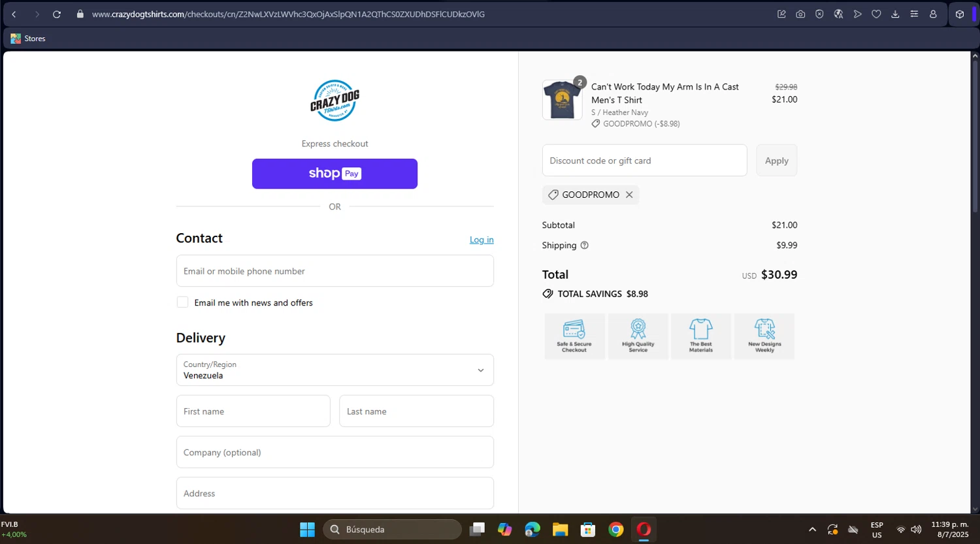
Task: Go back to the previous page
Action: point(14,14)
